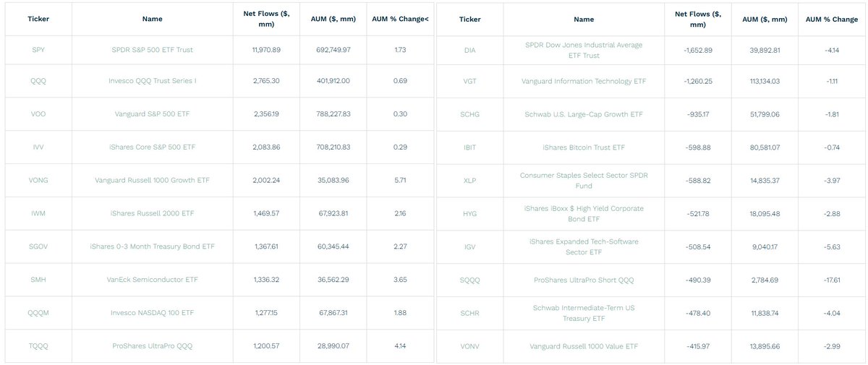Sort left table by AUM % Change
This screenshot has height=365, width=868.
400,19
